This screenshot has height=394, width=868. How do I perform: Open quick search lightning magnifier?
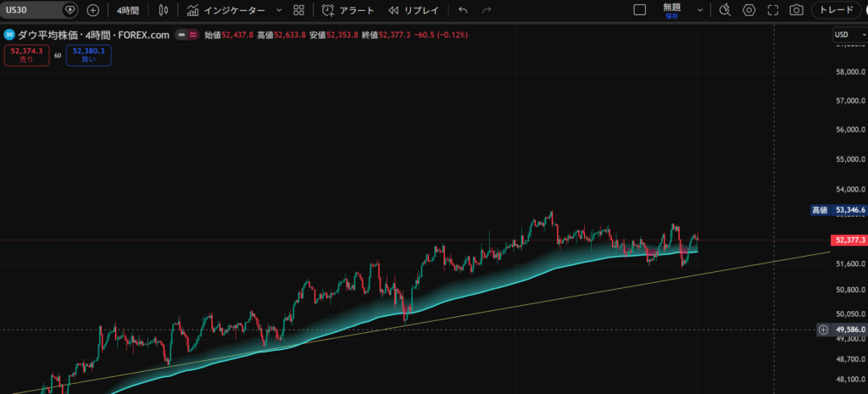point(725,10)
